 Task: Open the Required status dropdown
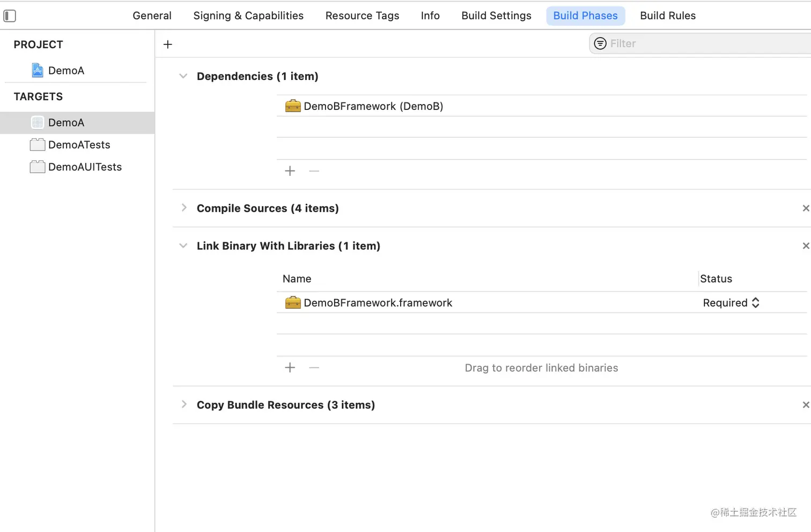tap(731, 303)
